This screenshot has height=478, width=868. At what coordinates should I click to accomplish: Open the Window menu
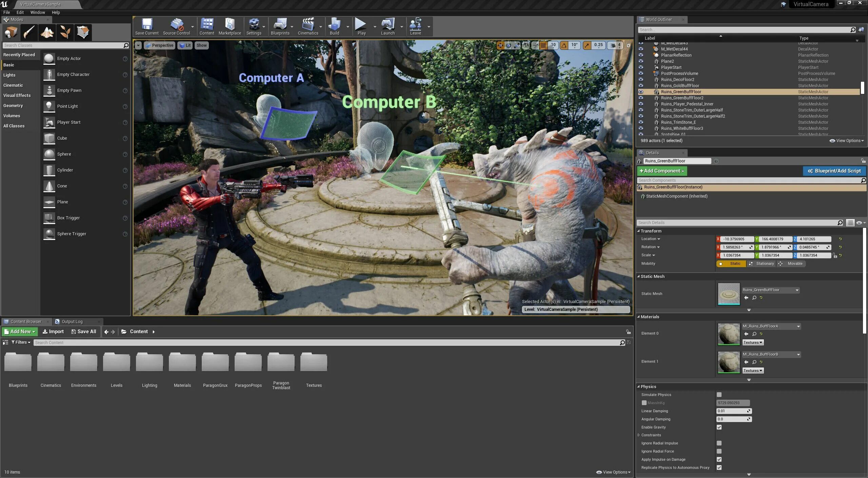tap(37, 13)
